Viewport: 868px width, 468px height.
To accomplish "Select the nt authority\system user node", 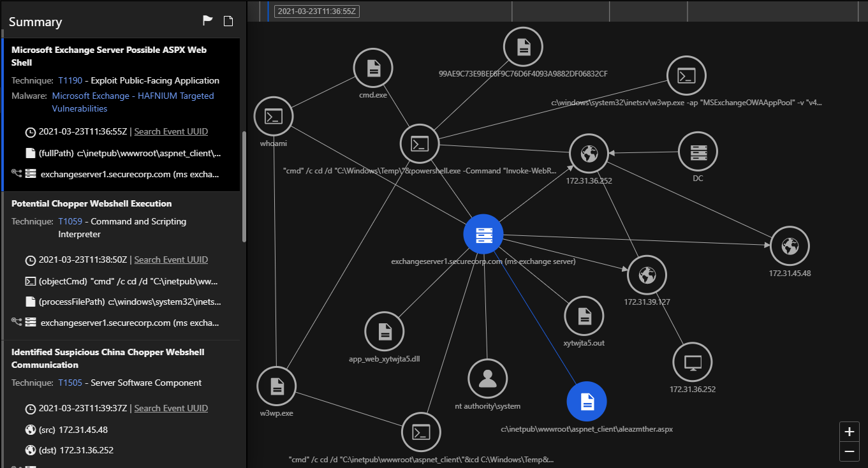I will 488,379.
